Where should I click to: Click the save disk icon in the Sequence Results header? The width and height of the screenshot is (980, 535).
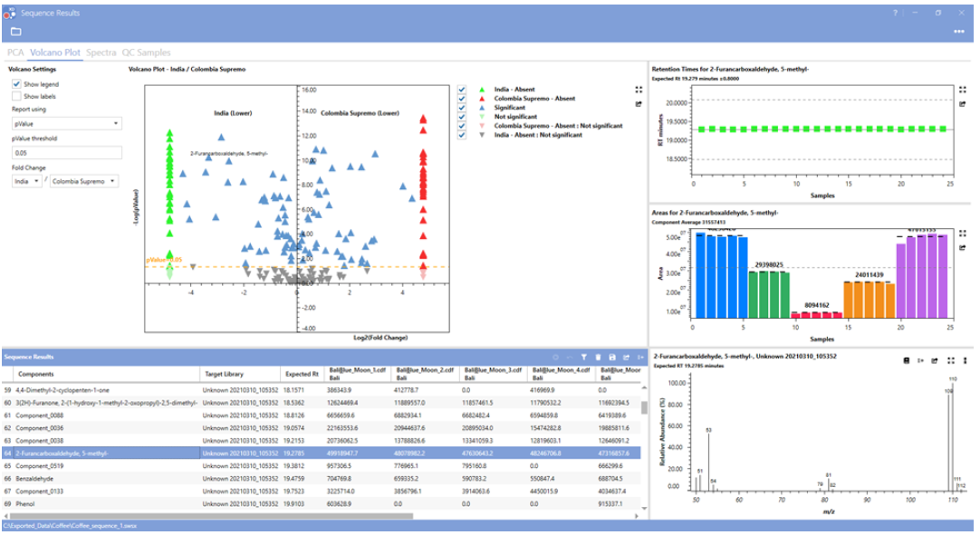612,358
